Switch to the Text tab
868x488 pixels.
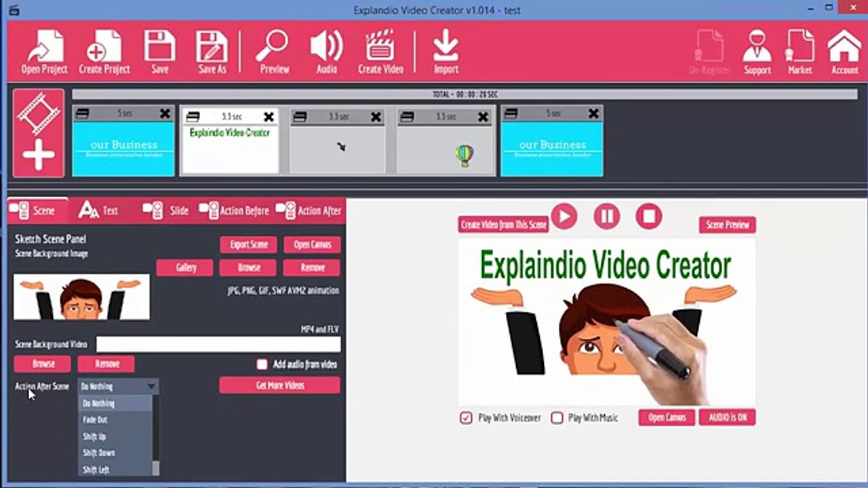[x=99, y=211]
